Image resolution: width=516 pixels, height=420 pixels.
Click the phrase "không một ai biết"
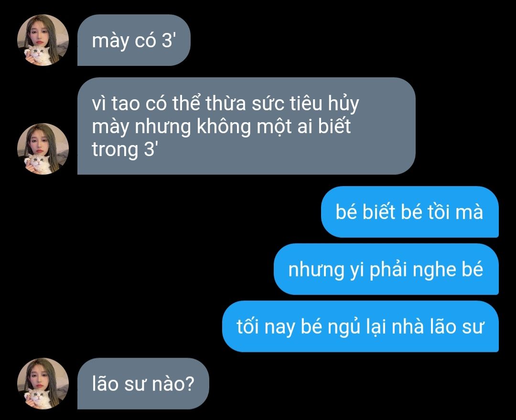pyautogui.click(x=273, y=126)
